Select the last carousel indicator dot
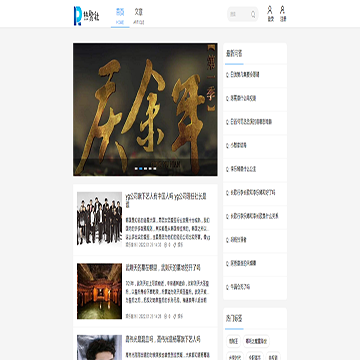 point(155,169)
